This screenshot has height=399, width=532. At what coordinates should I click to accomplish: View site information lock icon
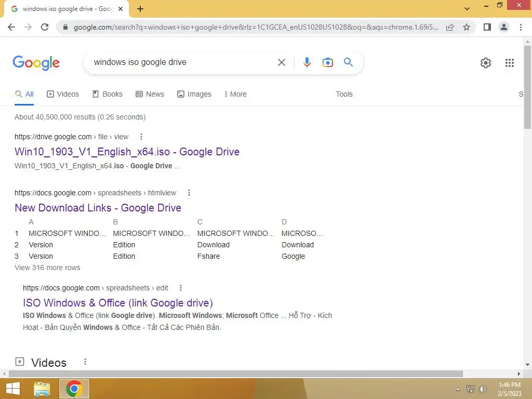pyautogui.click(x=65, y=27)
